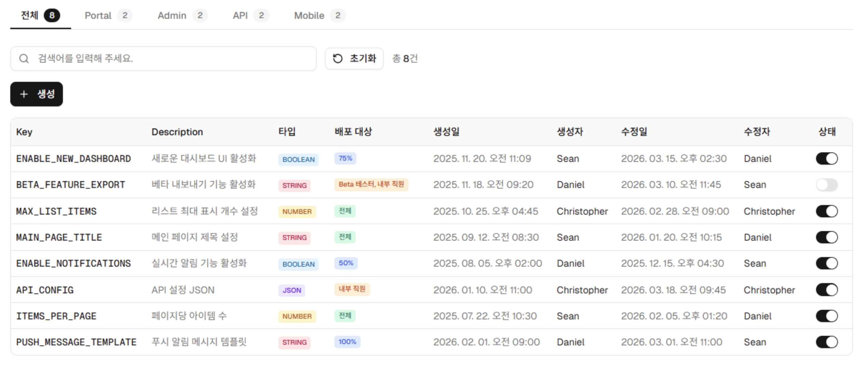Click the 내부 직원 badge in API_CONFIG row
The image size is (868, 369).
pyautogui.click(x=352, y=289)
